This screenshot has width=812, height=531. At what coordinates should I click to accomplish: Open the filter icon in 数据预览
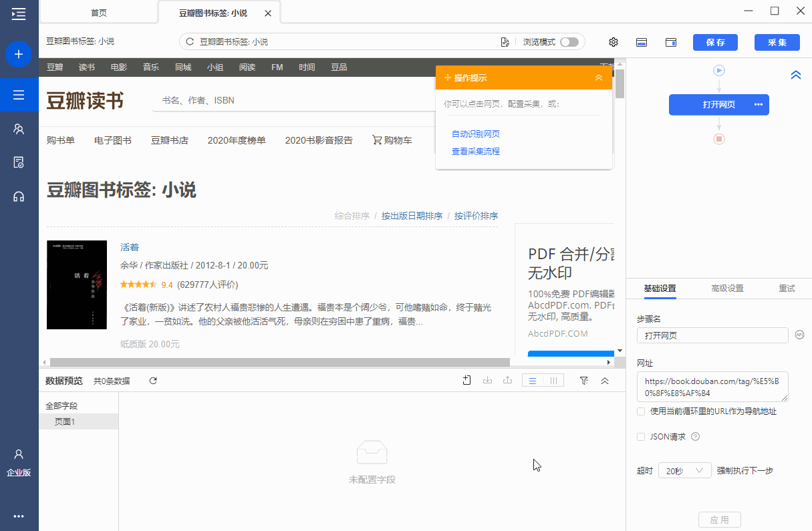584,381
